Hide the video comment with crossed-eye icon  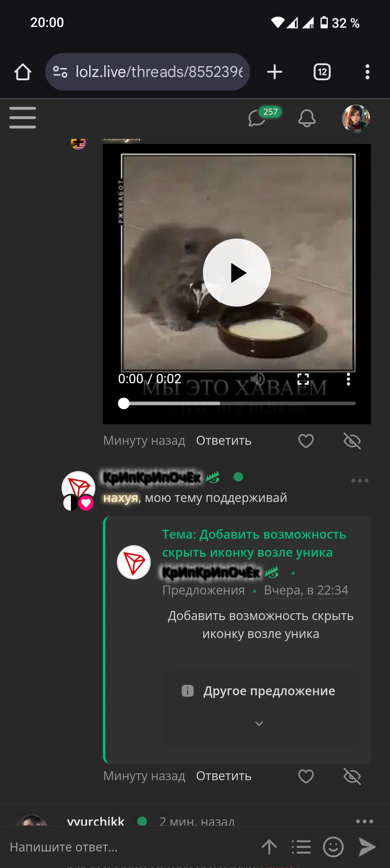click(x=352, y=441)
